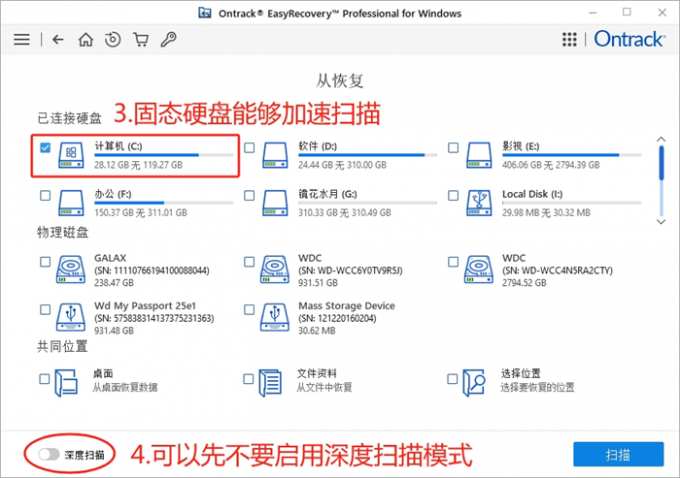This screenshot has width=680, height=478.
Task: Close the EasyRecovery window
Action: 662,13
